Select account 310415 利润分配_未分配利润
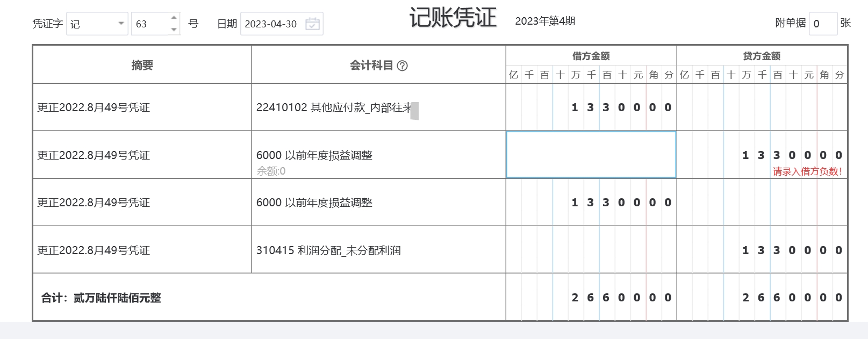Viewport: 868px width, 339px height. 328,250
